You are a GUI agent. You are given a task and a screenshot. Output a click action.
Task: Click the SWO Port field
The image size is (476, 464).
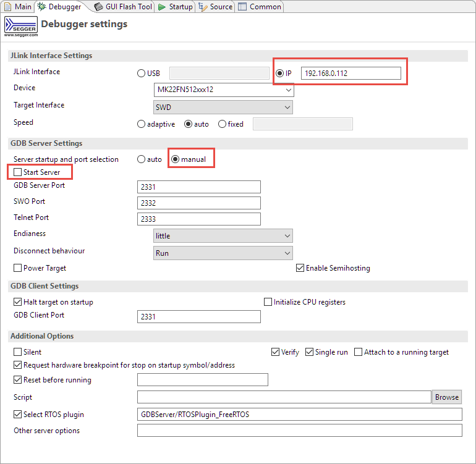point(199,203)
